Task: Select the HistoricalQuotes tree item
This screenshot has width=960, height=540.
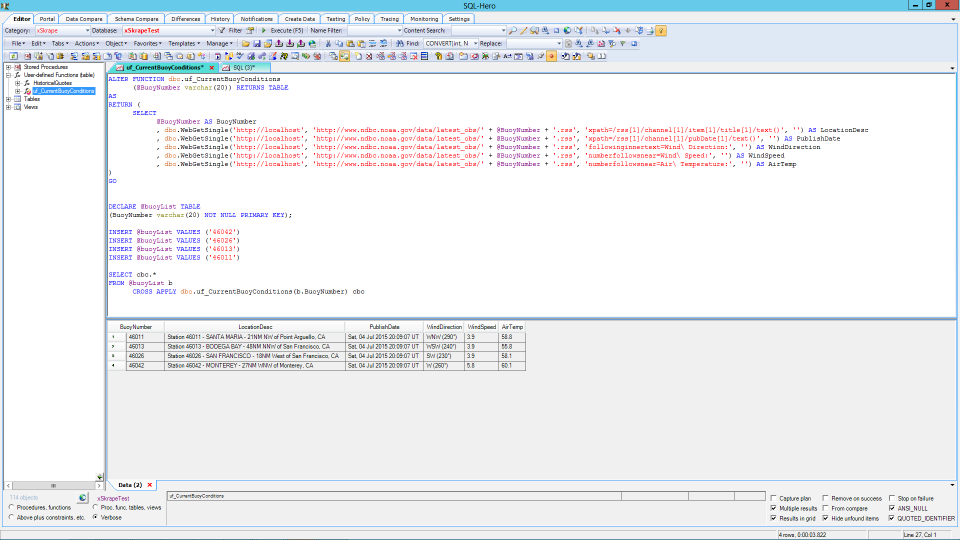Action: [x=52, y=83]
